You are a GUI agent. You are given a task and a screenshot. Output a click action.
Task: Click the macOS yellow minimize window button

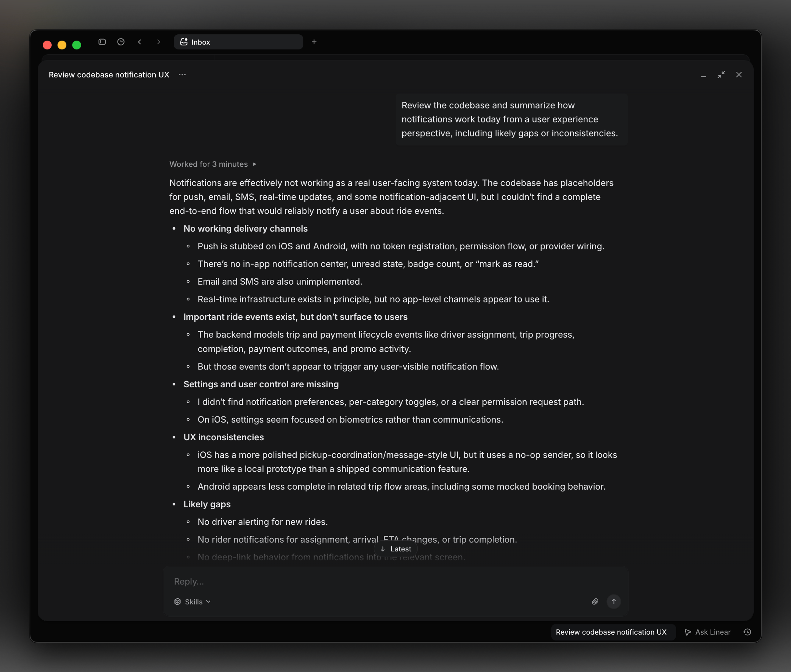(62, 45)
